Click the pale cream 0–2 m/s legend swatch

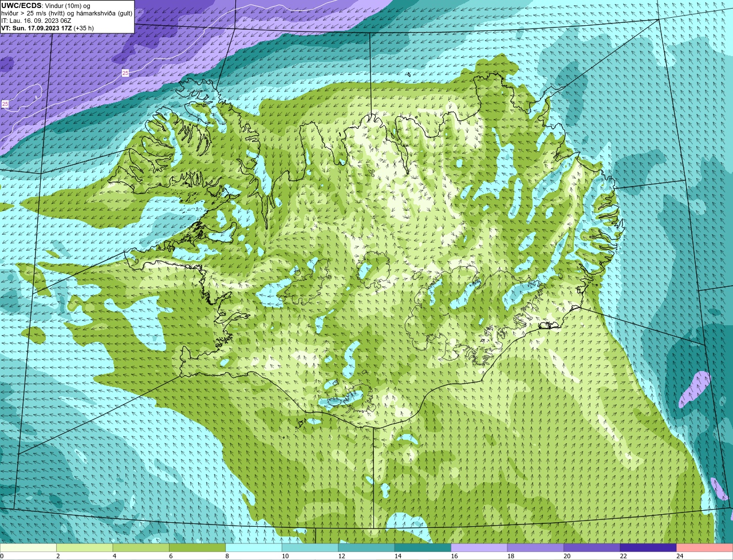click(x=29, y=547)
